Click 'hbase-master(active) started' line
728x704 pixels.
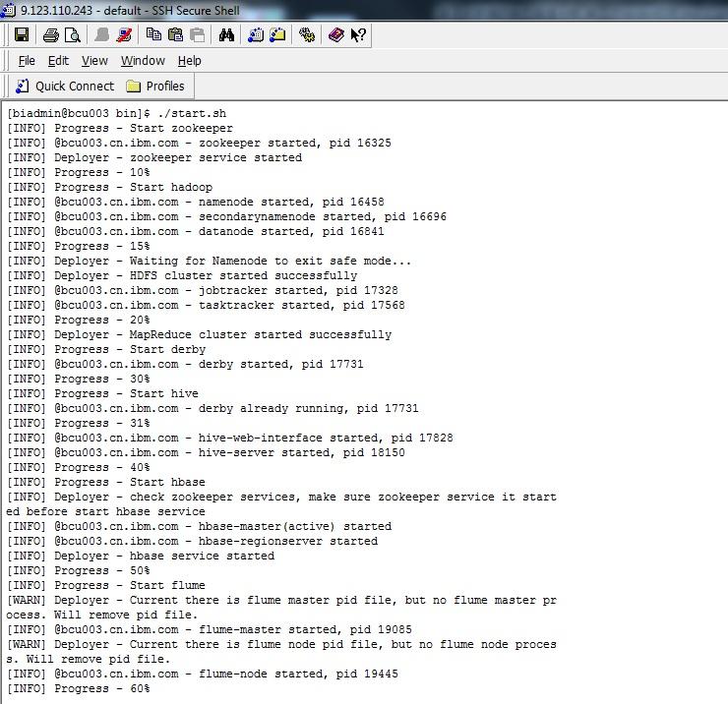pyautogui.click(x=199, y=527)
